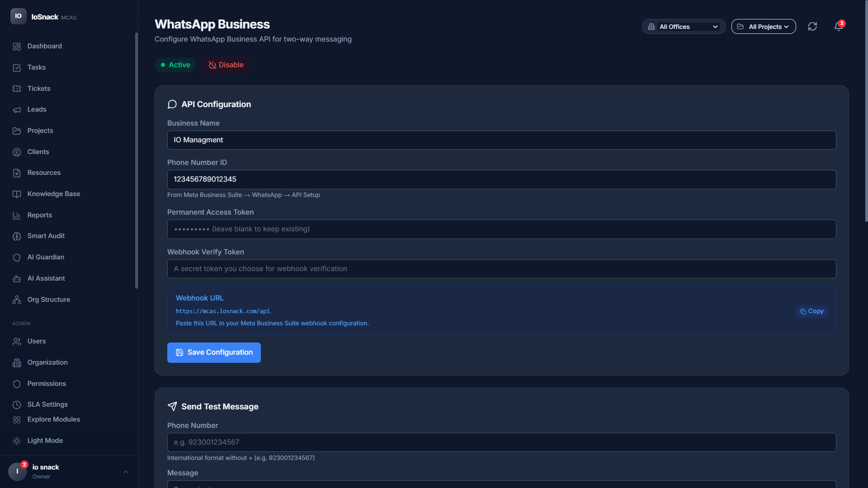The width and height of the screenshot is (868, 488).
Task: Open notifications bell icon
Action: pyautogui.click(x=839, y=27)
